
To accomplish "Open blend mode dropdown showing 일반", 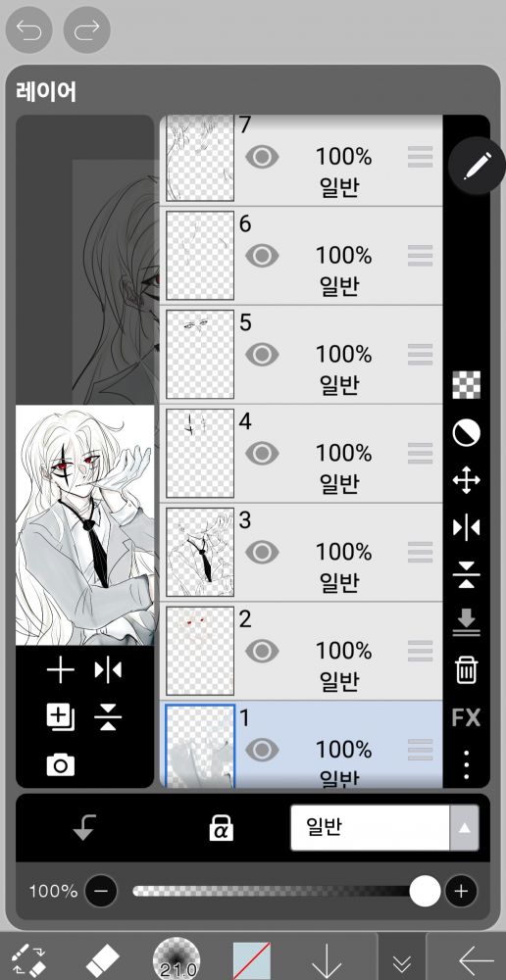I will click(384, 827).
